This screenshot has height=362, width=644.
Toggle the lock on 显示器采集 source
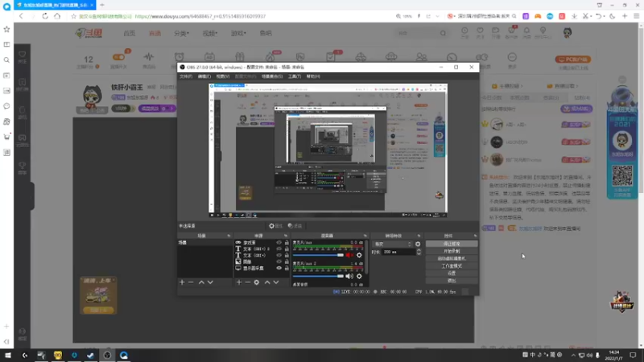(x=287, y=269)
